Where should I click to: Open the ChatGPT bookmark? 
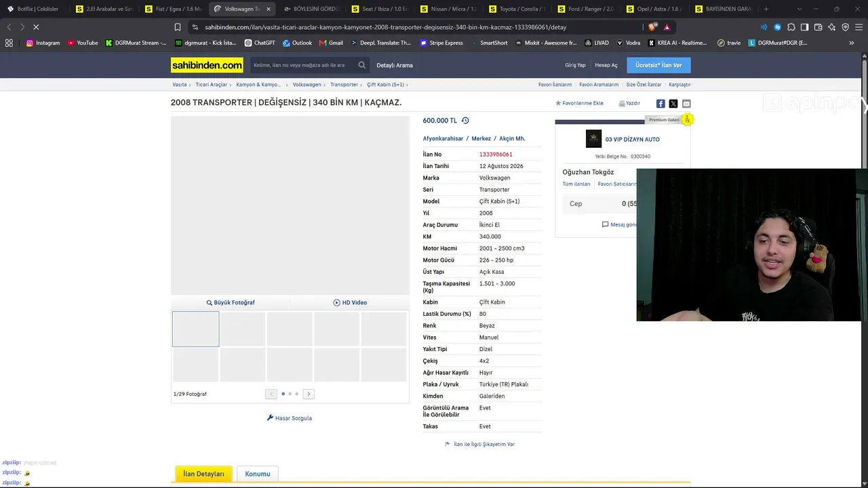point(260,43)
